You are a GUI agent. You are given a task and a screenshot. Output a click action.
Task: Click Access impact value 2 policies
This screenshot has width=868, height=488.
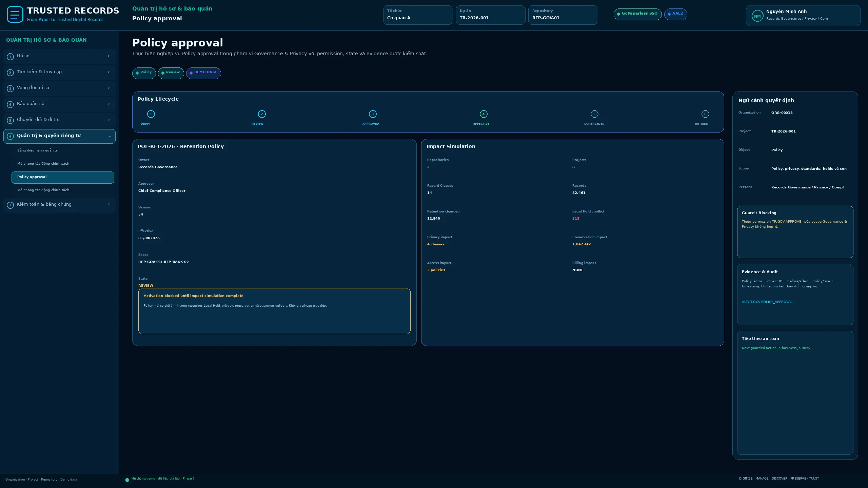pos(436,270)
